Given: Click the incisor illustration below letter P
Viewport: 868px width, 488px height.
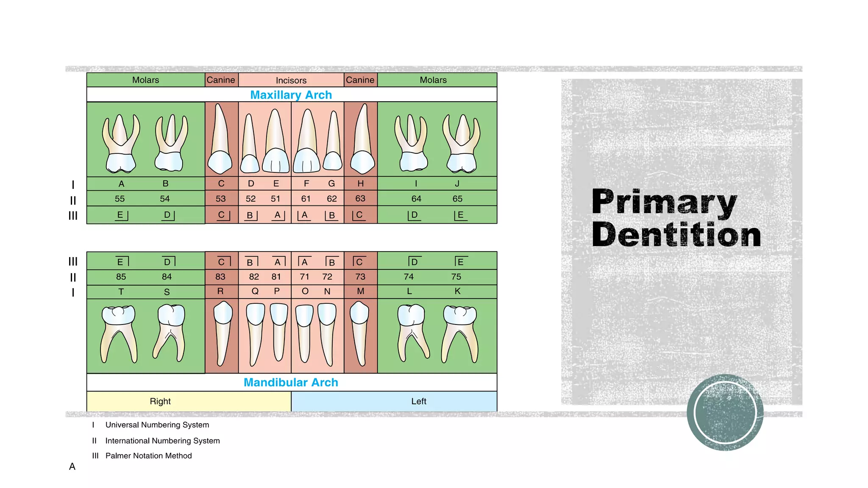Looking at the screenshot, I should click(278, 332).
